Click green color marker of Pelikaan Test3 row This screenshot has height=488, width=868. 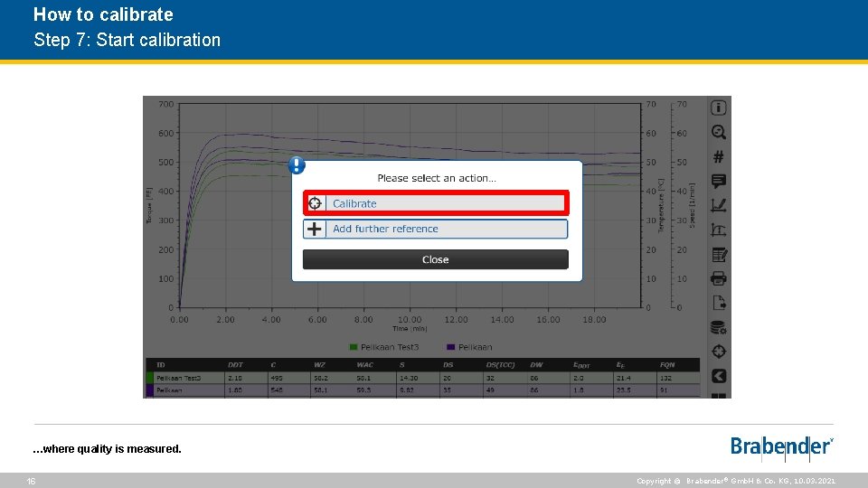(149, 378)
